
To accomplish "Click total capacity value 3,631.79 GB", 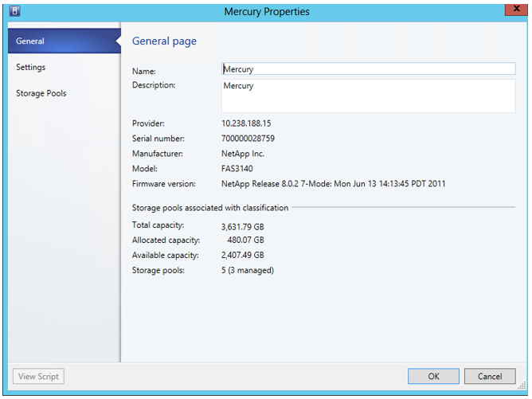I will (x=243, y=227).
